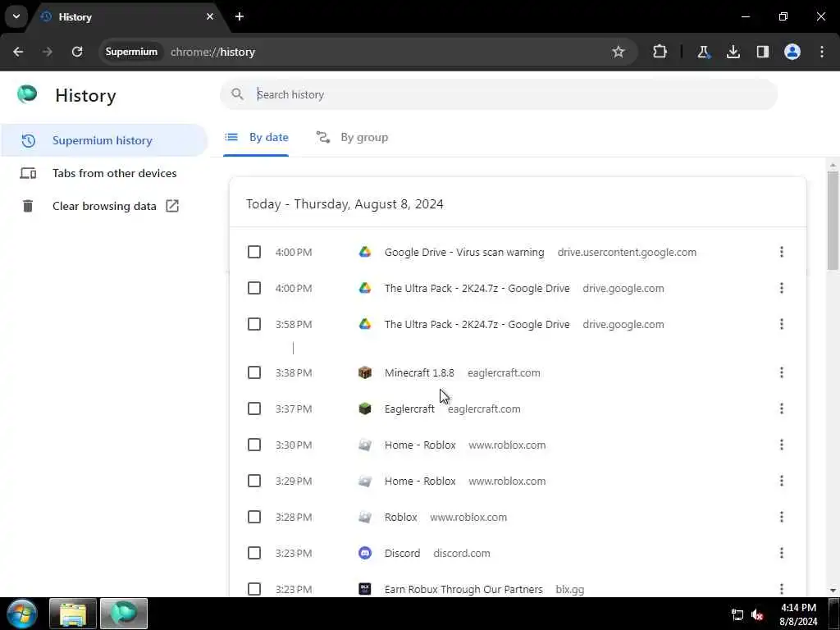Click the Google Drive Virus scan warning favicon
Viewport: 840px width, 630px height.
[365, 252]
